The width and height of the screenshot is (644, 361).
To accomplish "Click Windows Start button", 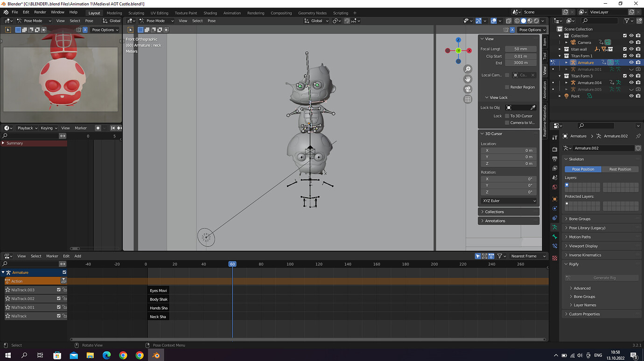I will pos(7,355).
